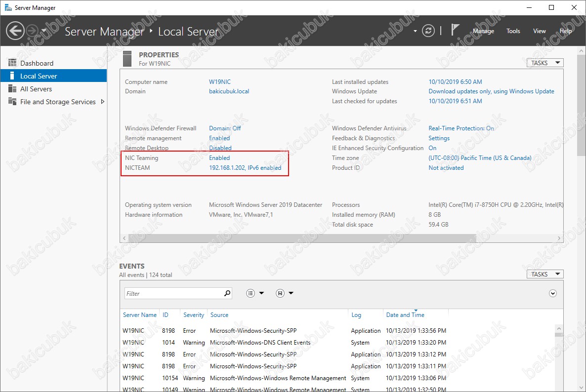Expand File and Storage Services arrow
This screenshot has height=392, width=586.
pyautogui.click(x=102, y=102)
